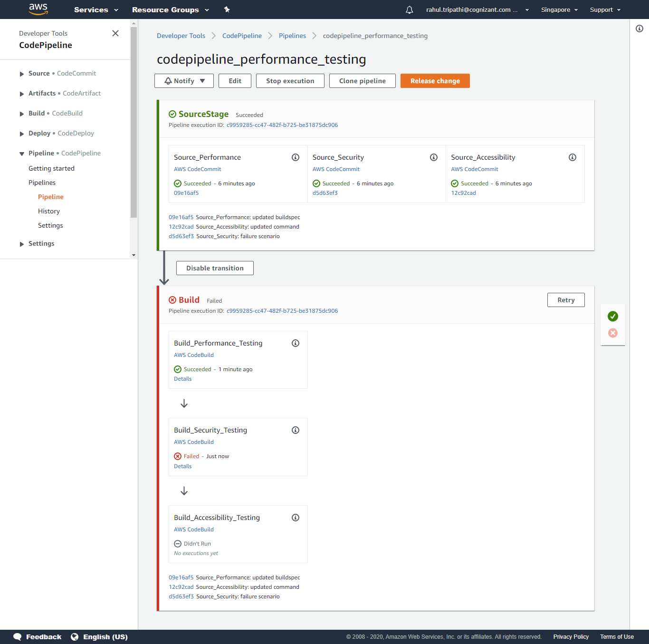Jump to failed stage red X marker

coord(613,333)
